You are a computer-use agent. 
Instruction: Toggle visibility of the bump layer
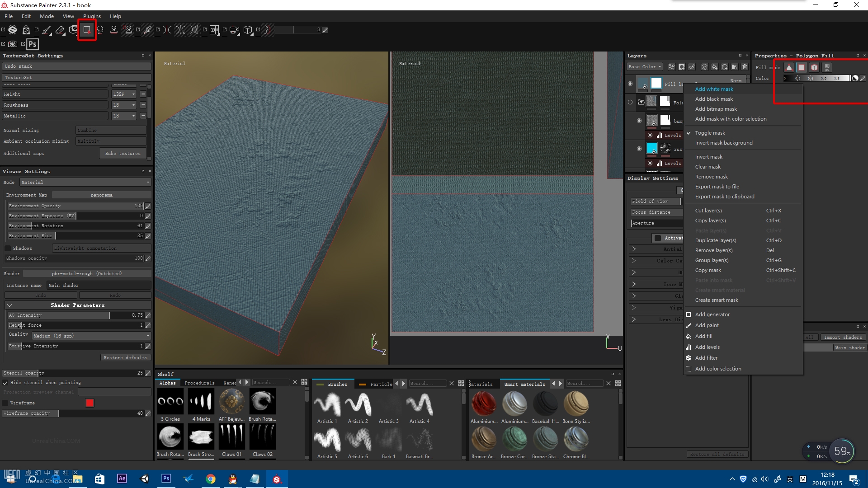(x=639, y=121)
